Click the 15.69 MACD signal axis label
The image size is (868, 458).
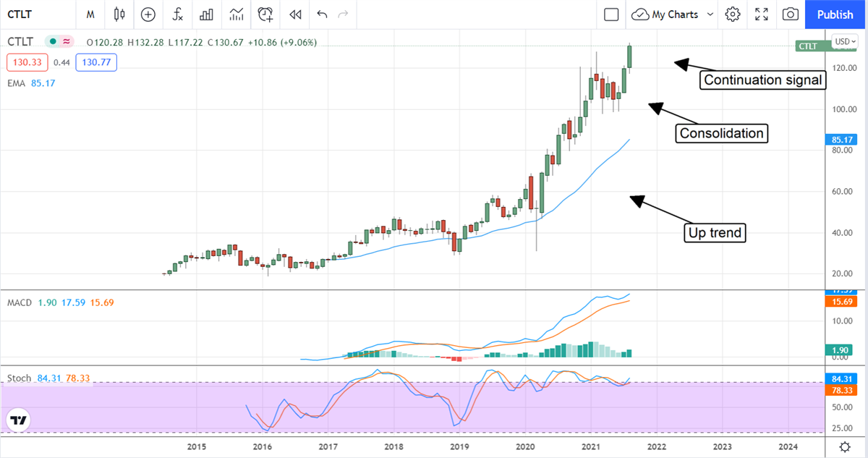[841, 300]
